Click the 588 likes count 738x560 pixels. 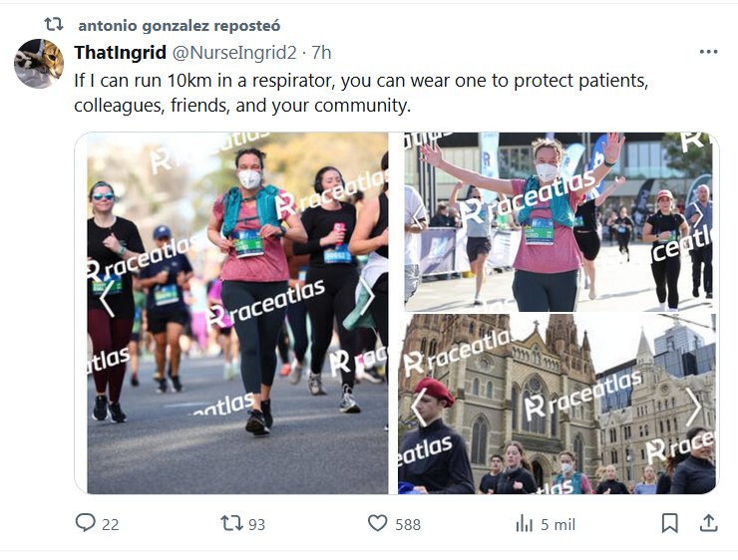pyautogui.click(x=408, y=524)
